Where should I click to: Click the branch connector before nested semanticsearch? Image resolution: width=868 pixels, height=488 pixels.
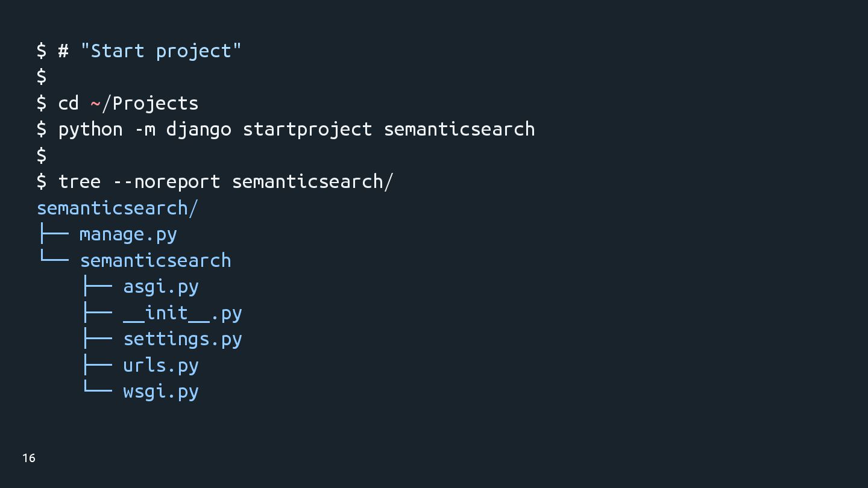point(53,258)
